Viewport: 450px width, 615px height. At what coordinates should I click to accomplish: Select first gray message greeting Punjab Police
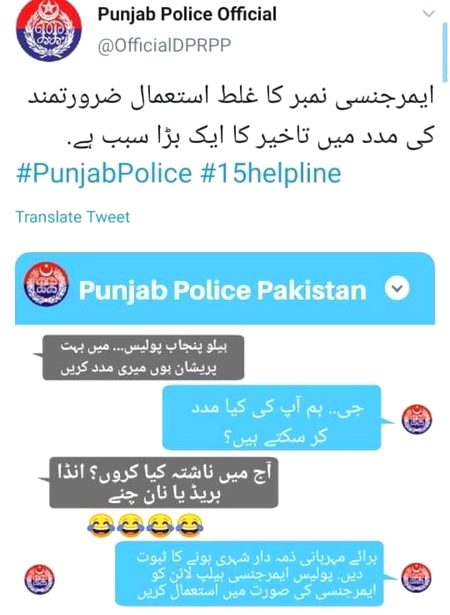[143, 357]
